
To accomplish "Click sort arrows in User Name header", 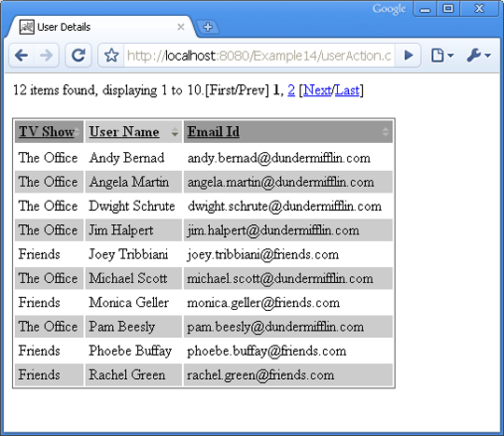I will [x=175, y=132].
